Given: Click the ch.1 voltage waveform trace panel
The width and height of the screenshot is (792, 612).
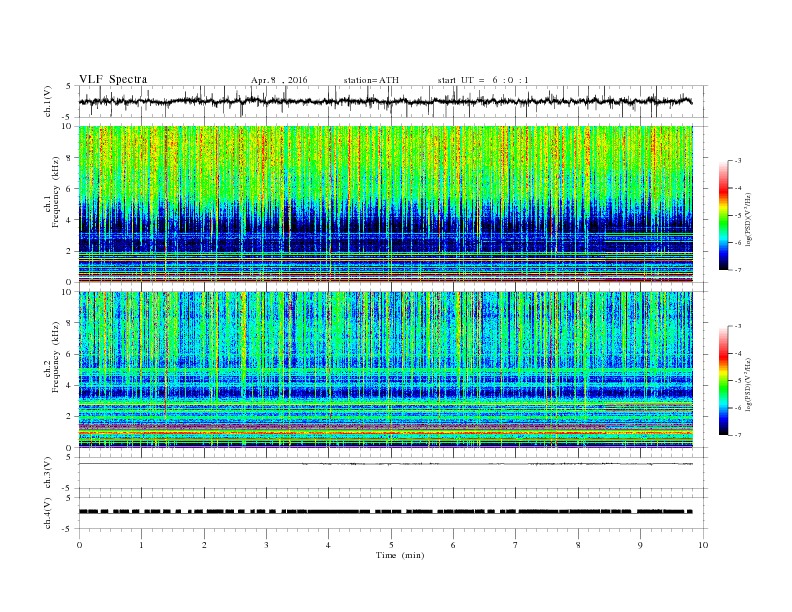Looking at the screenshot, I should [392, 101].
